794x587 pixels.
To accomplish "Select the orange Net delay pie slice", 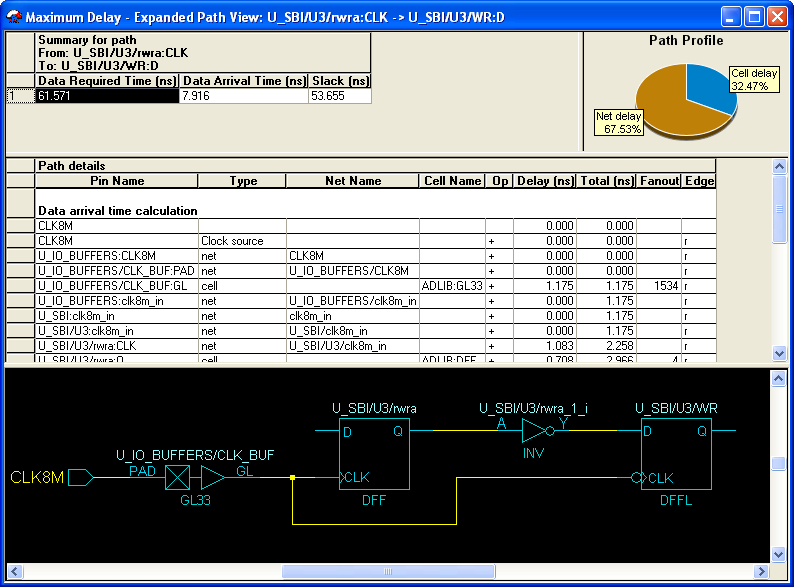I will point(666,104).
